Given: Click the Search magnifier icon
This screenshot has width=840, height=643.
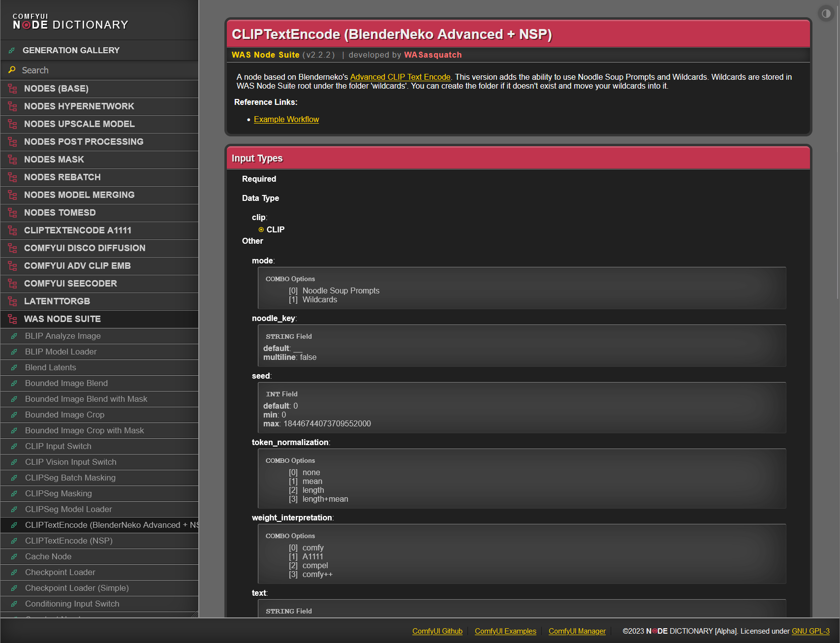Looking at the screenshot, I should coord(12,70).
